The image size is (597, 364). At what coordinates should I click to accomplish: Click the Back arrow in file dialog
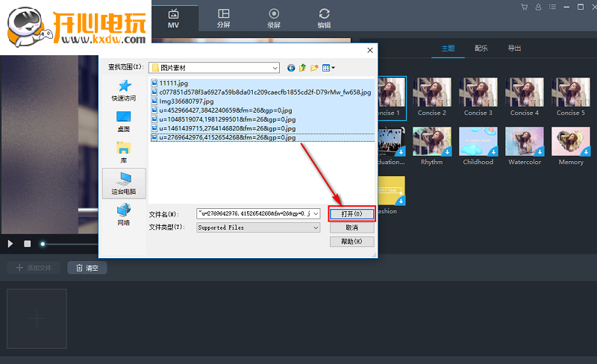coord(291,68)
